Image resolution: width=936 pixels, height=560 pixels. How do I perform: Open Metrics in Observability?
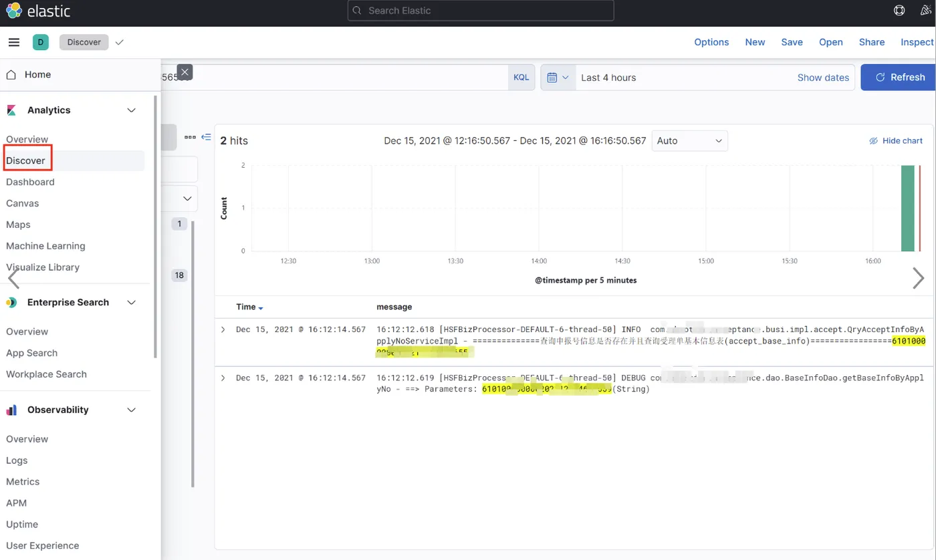[x=23, y=482]
